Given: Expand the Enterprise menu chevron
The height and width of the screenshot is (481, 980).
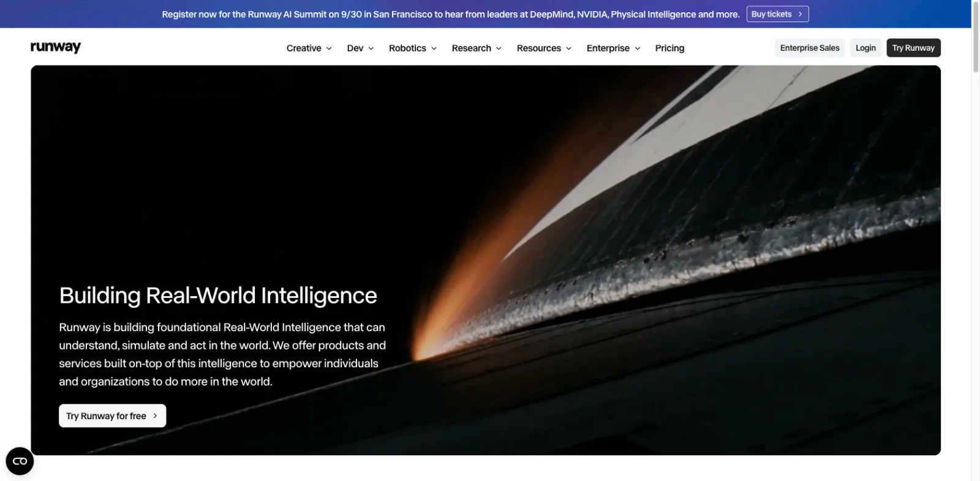Looking at the screenshot, I should tap(637, 48).
